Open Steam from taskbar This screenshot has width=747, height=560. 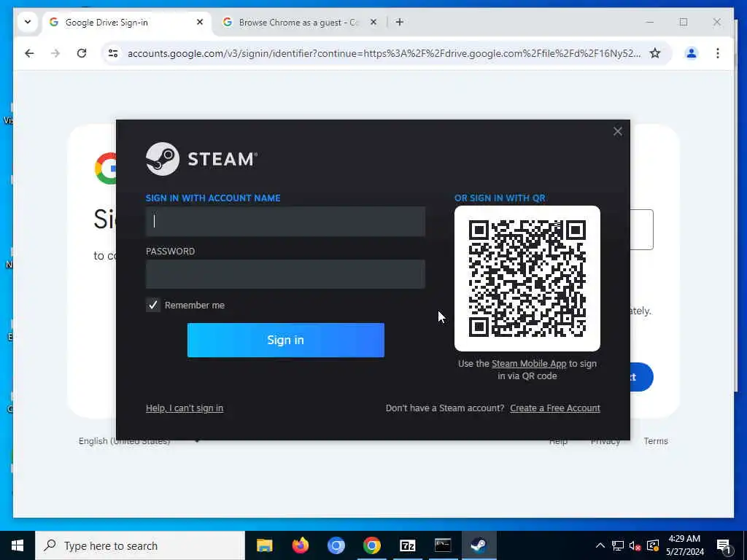pos(479,545)
